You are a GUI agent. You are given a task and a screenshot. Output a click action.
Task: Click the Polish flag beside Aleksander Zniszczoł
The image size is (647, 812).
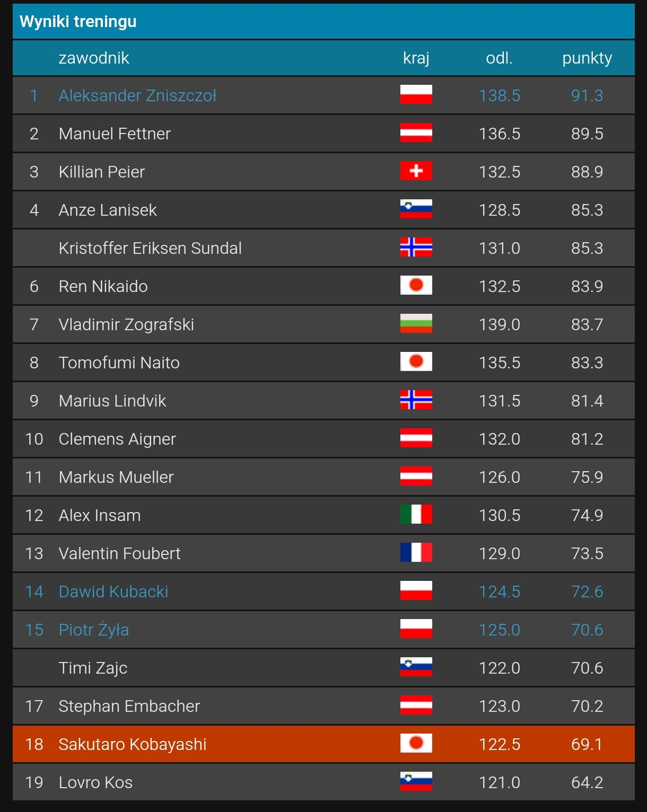coord(416,95)
